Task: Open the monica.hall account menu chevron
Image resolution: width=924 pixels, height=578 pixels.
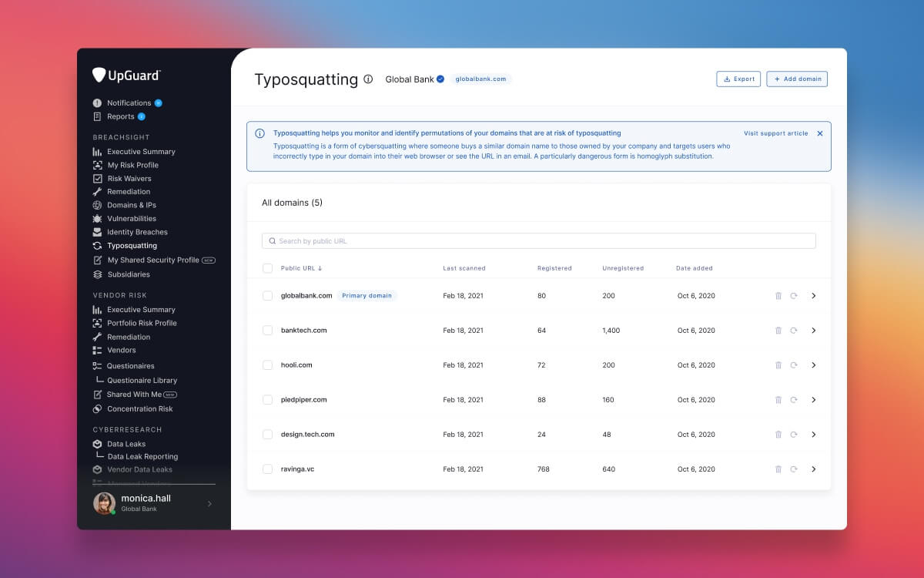Action: point(209,503)
